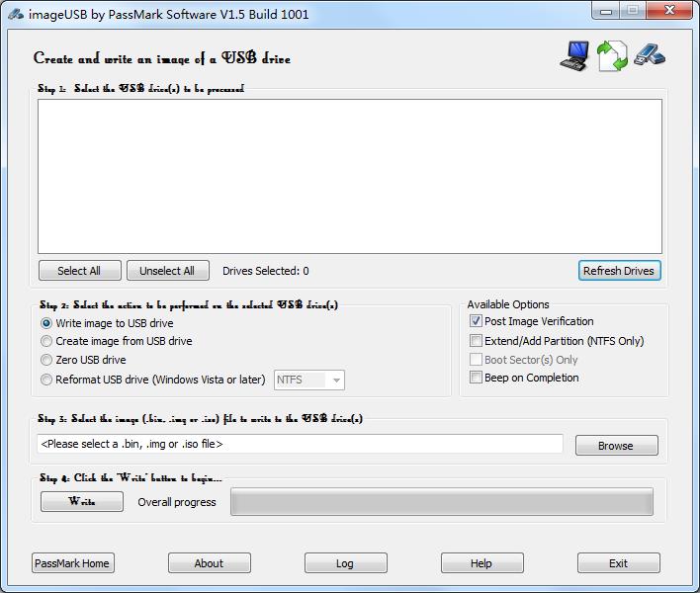
Task: Click the Available Options label
Action: [x=508, y=304]
